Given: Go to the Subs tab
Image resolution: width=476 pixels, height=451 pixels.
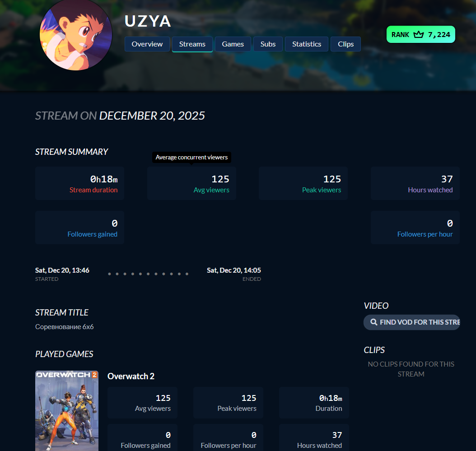Looking at the screenshot, I should click(268, 44).
